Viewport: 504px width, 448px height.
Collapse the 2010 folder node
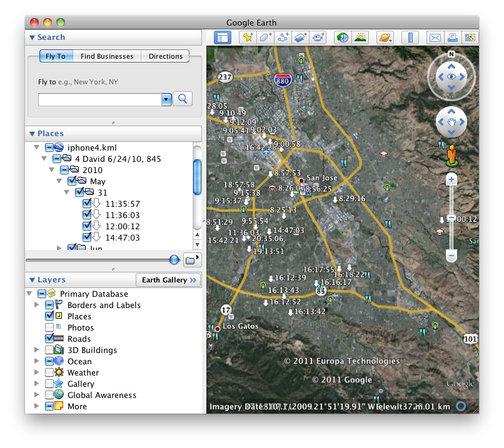click(x=52, y=170)
